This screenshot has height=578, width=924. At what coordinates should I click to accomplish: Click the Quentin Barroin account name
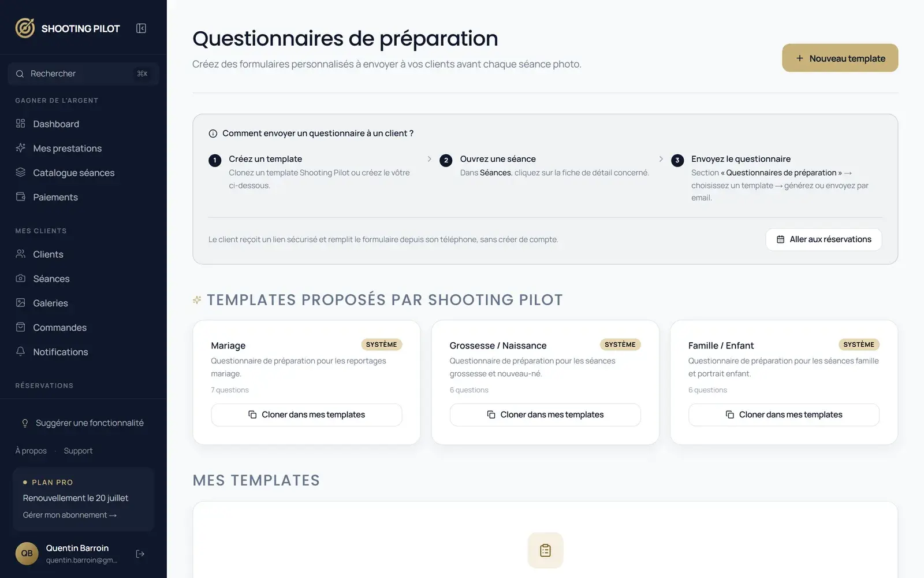tap(77, 548)
